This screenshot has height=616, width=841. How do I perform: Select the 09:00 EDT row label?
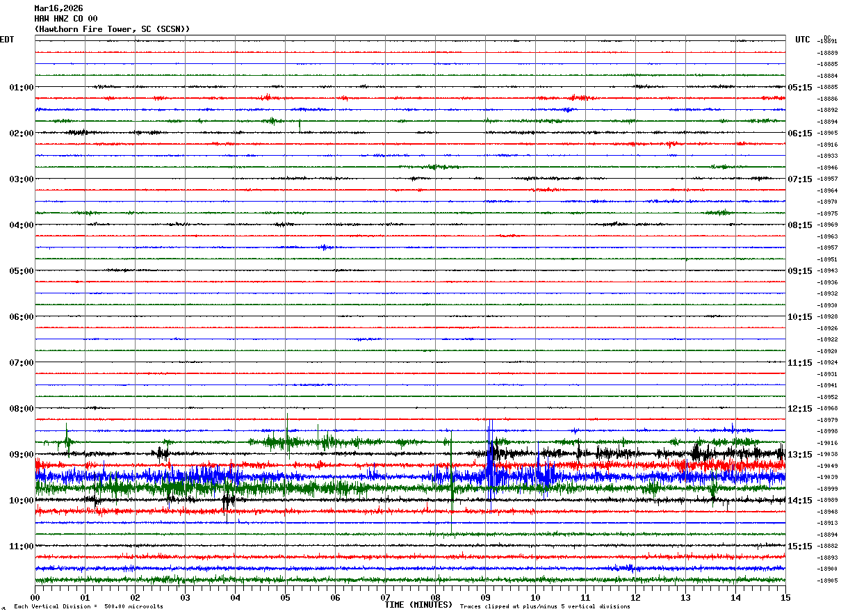click(x=21, y=455)
